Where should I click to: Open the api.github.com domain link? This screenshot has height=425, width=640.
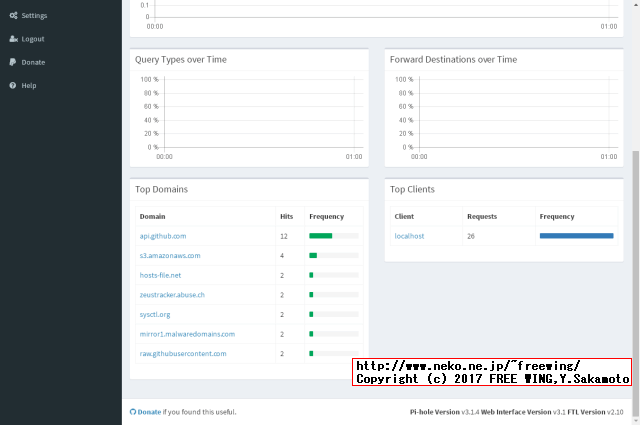pos(163,236)
